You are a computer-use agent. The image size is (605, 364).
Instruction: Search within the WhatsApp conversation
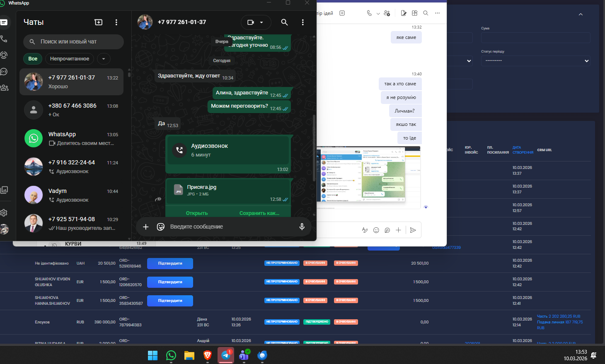tap(284, 22)
